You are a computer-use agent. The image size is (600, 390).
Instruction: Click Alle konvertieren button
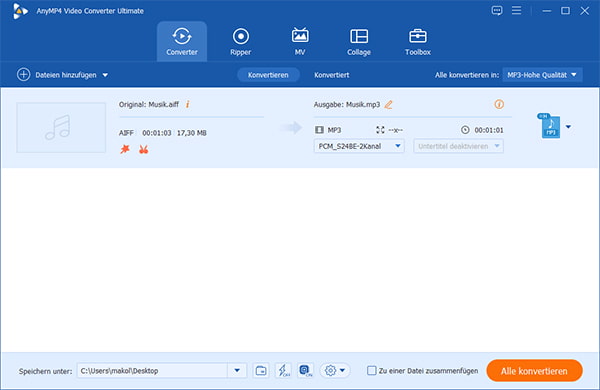(x=534, y=371)
